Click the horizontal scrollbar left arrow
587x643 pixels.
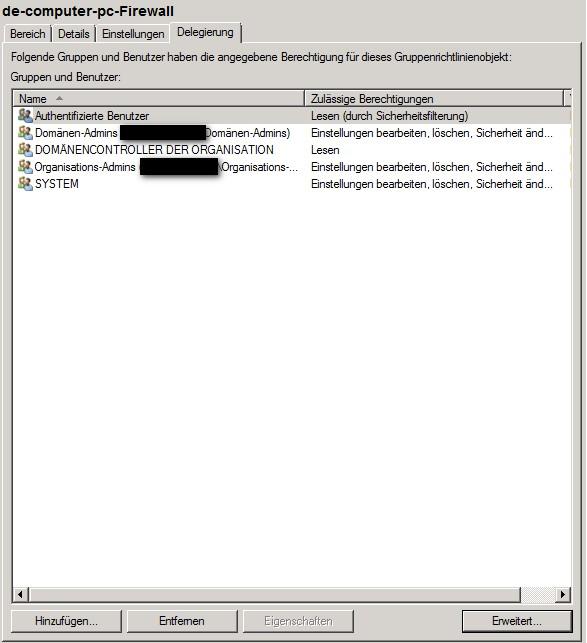pyautogui.click(x=21, y=594)
